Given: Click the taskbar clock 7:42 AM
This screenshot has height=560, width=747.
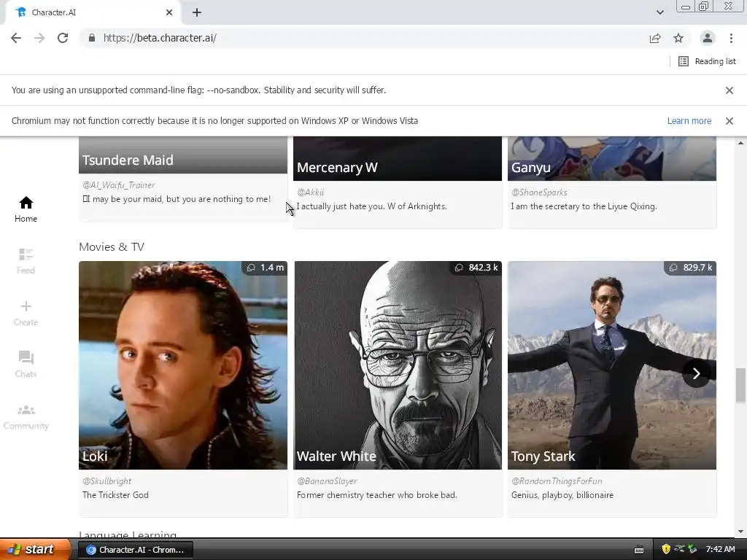Looking at the screenshot, I should click(x=720, y=549).
